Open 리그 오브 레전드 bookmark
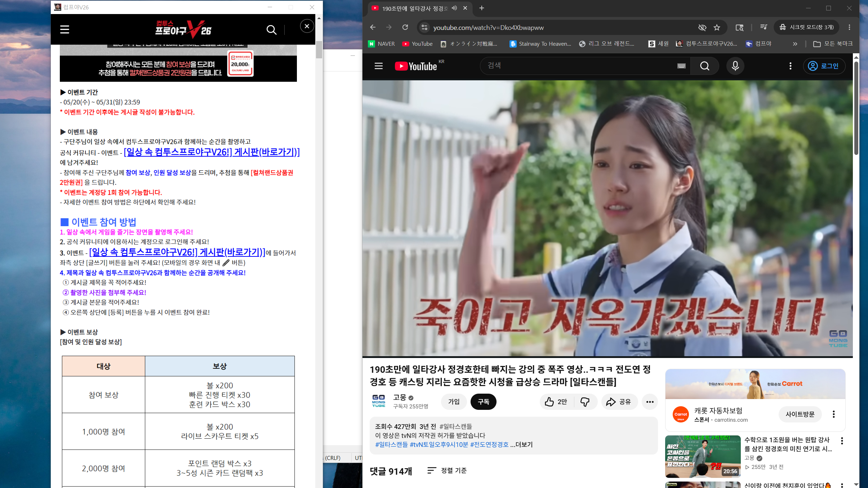 [607, 44]
